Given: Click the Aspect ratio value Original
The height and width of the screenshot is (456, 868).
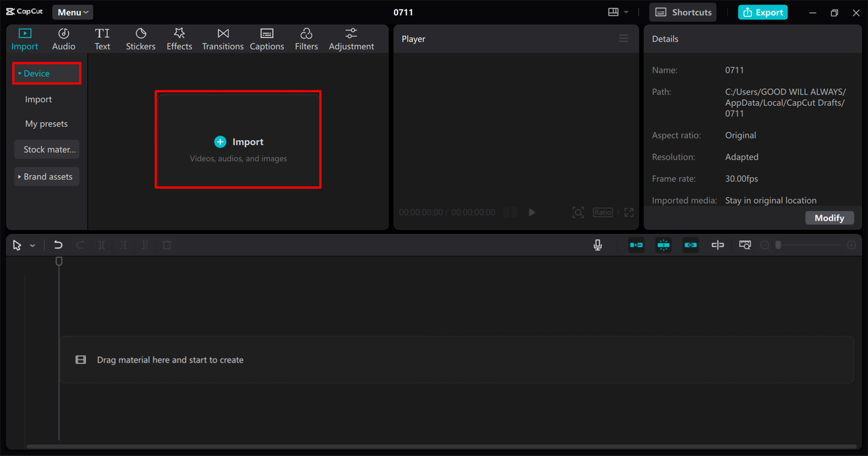Looking at the screenshot, I should click(741, 135).
